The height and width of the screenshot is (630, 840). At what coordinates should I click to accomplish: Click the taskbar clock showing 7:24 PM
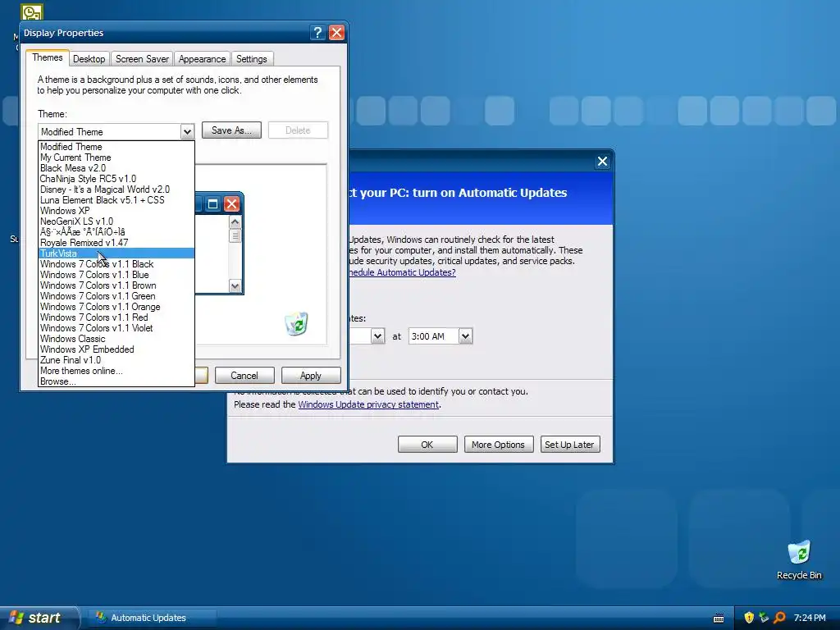pyautogui.click(x=810, y=618)
